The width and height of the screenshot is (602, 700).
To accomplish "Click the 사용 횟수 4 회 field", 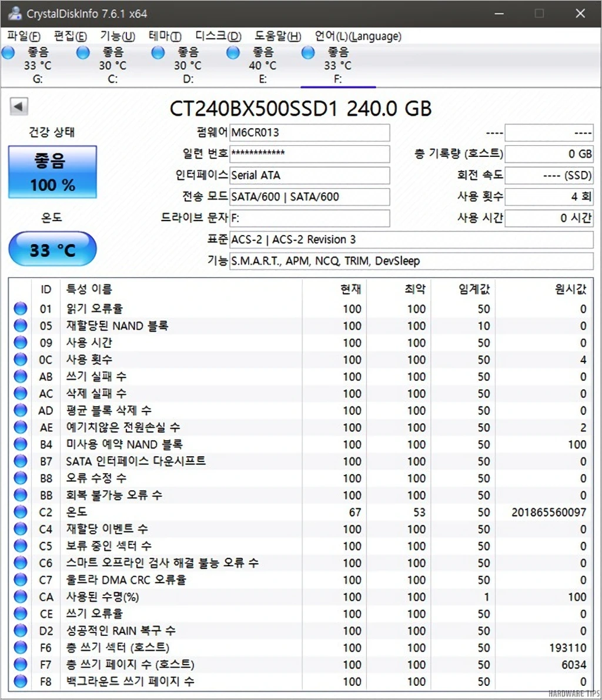I will coord(549,197).
